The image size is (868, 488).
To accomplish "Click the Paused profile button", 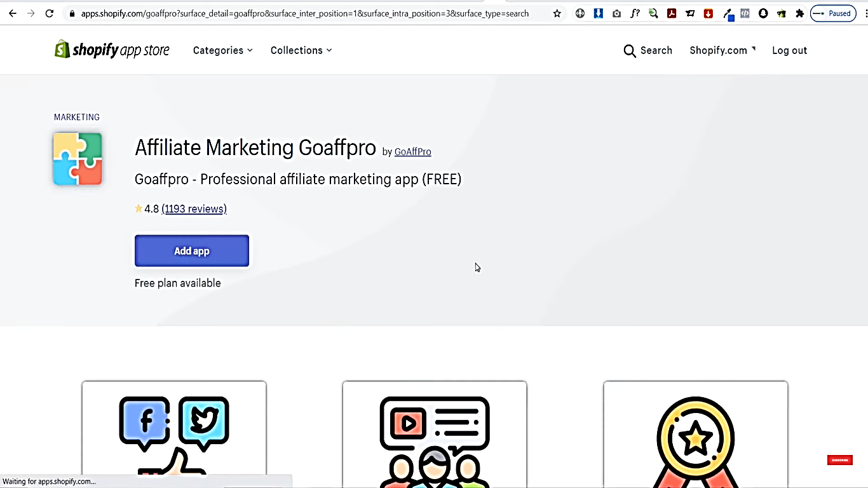I will [833, 13].
